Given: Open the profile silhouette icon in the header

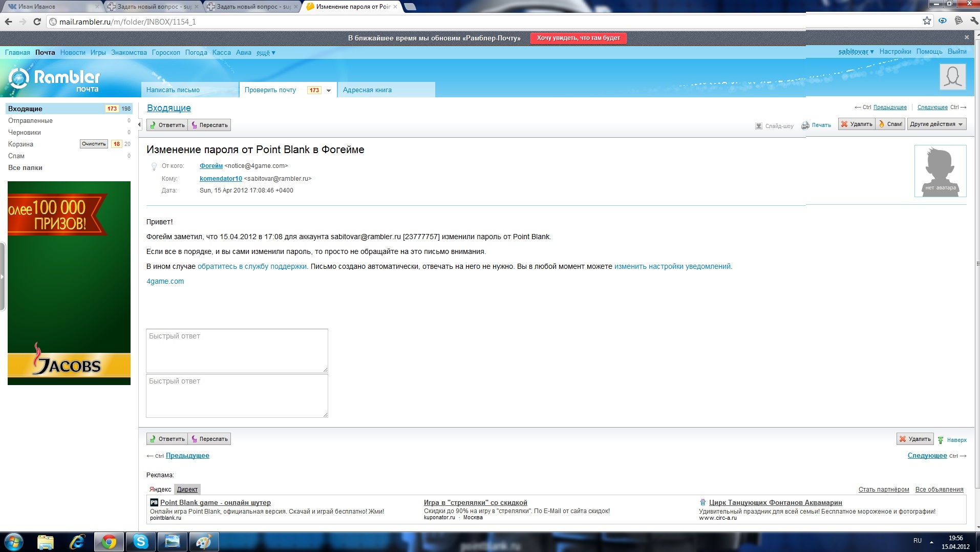Looking at the screenshot, I should tap(952, 77).
